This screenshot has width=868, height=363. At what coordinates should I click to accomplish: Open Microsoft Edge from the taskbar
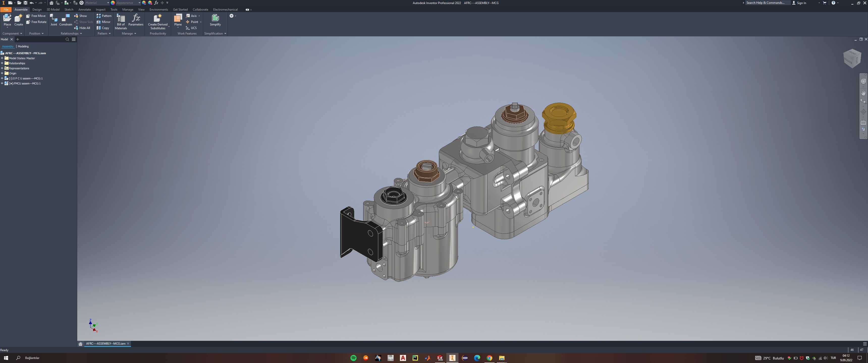pyautogui.click(x=477, y=358)
